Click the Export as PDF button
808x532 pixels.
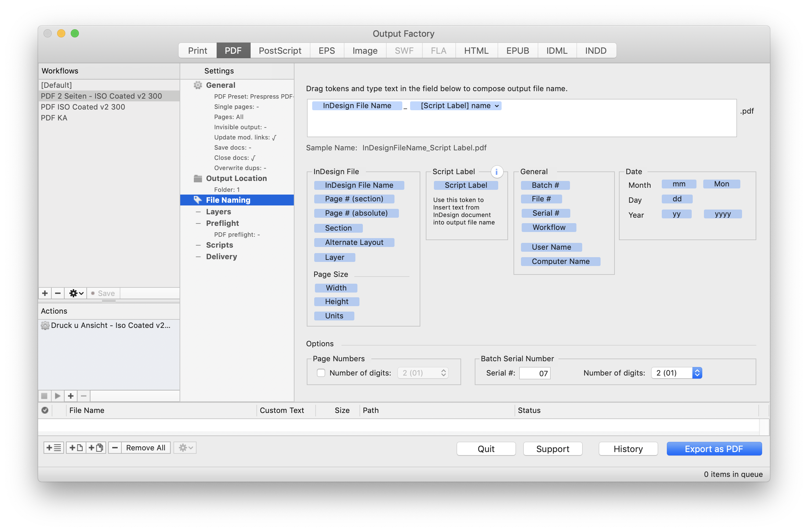tap(714, 449)
